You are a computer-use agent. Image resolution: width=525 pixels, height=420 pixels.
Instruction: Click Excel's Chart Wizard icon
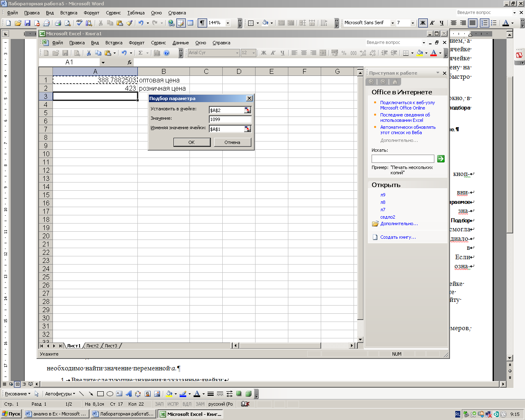click(x=157, y=53)
